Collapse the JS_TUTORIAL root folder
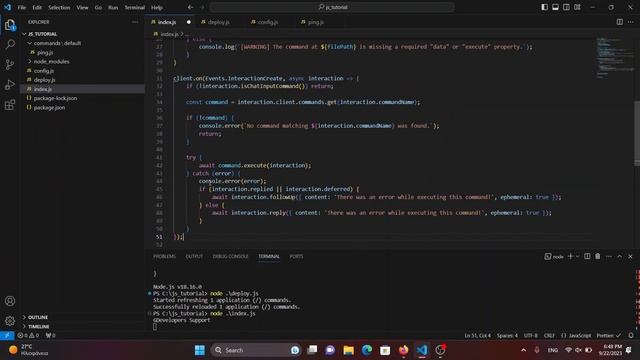Viewport: 640px width, 360px height. (x=42, y=34)
